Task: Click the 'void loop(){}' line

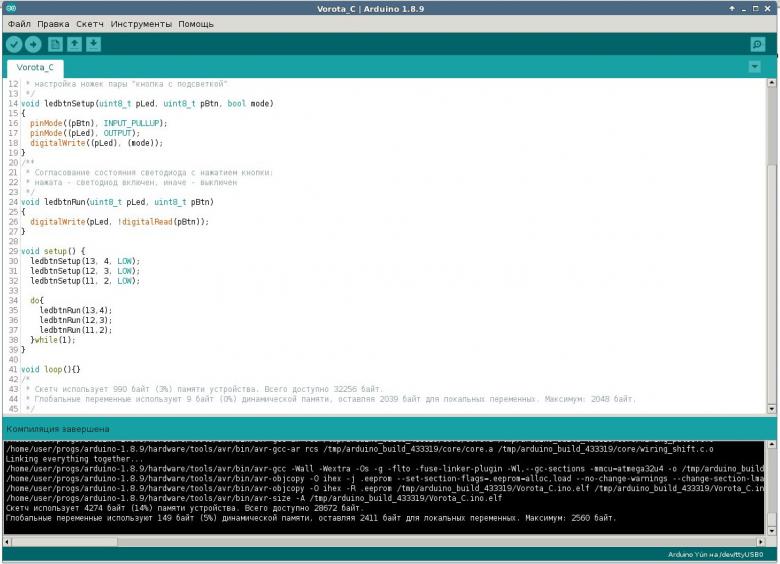Action: [x=50, y=369]
